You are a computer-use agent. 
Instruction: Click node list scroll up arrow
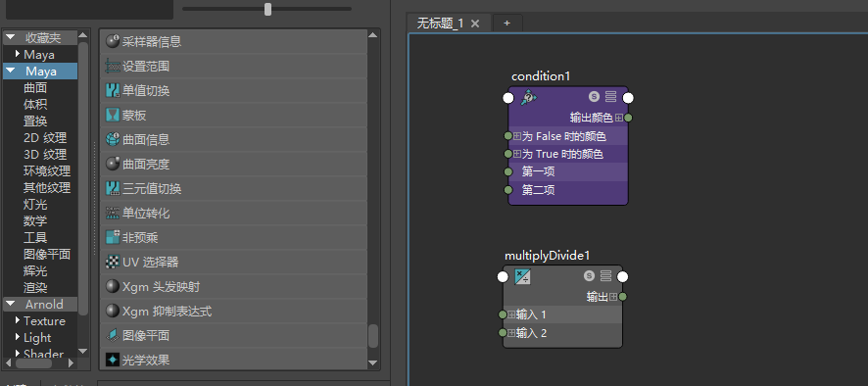click(x=373, y=35)
